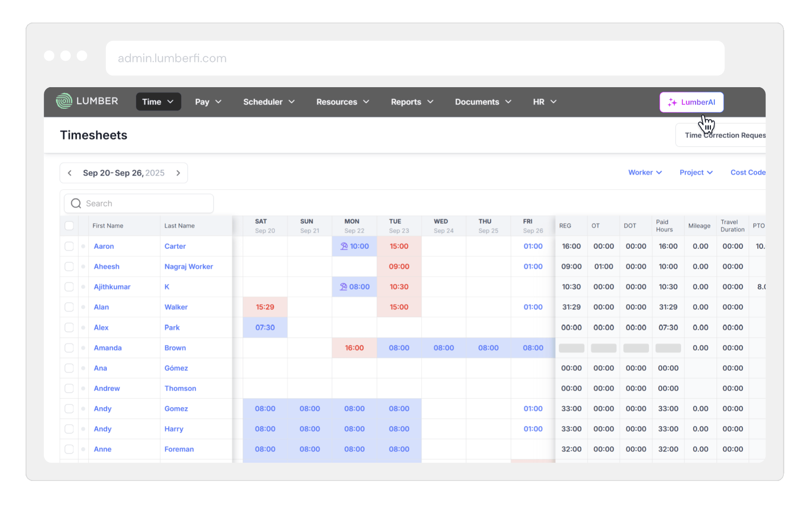Check the box for Aaron Carter
This screenshot has height=510, width=812.
pyautogui.click(x=69, y=246)
